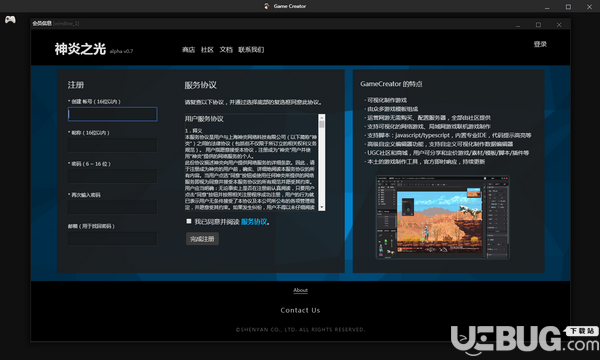600x360 pixels.
Task: Open the 文档 menu item
Action: (x=226, y=50)
